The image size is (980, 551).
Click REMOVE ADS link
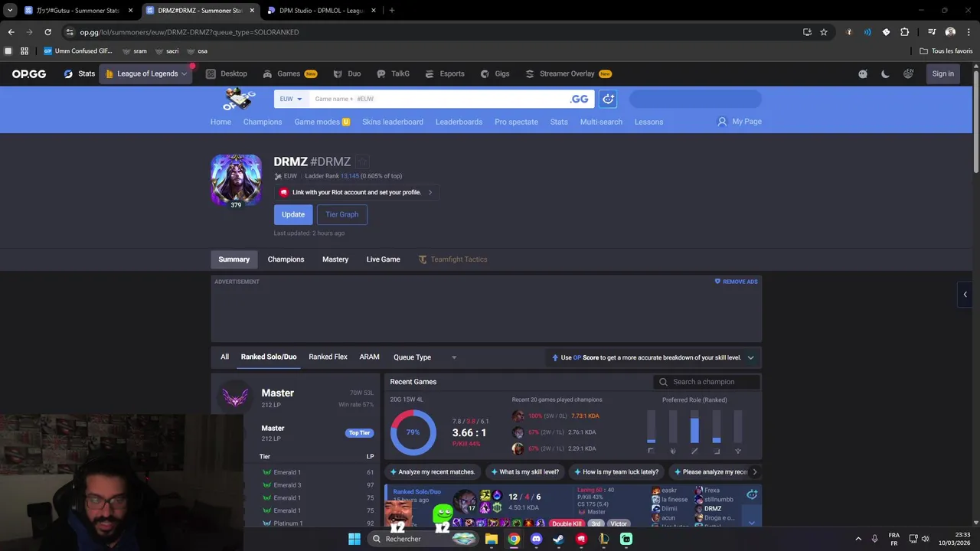[736, 282]
